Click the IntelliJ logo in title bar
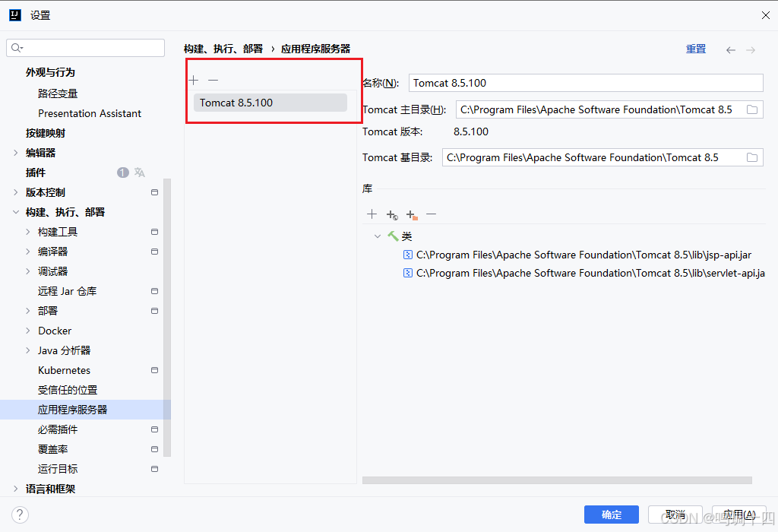This screenshot has width=778, height=532. 15,15
